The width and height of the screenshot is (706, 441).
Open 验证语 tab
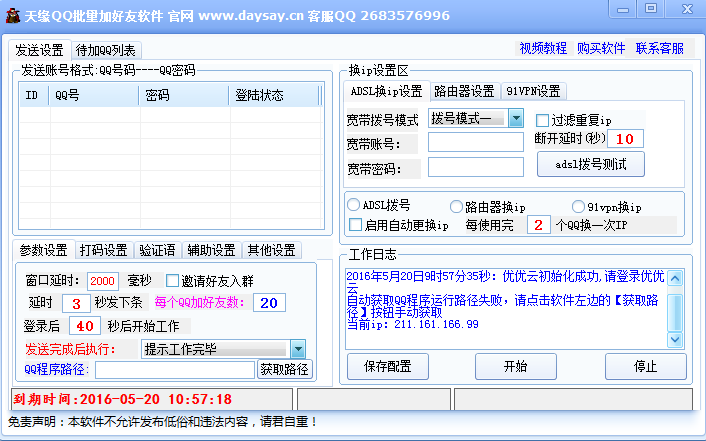[x=157, y=250]
